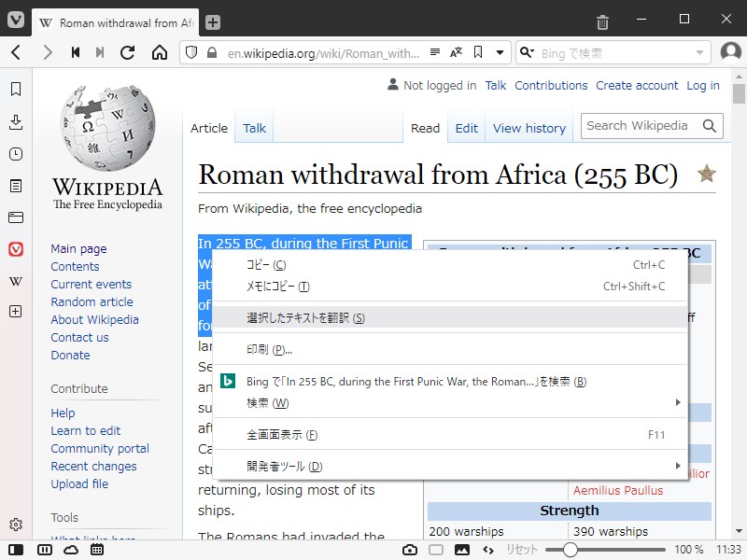This screenshot has height=560, width=747.
Task: Capture page with camera icon
Action: (410, 550)
